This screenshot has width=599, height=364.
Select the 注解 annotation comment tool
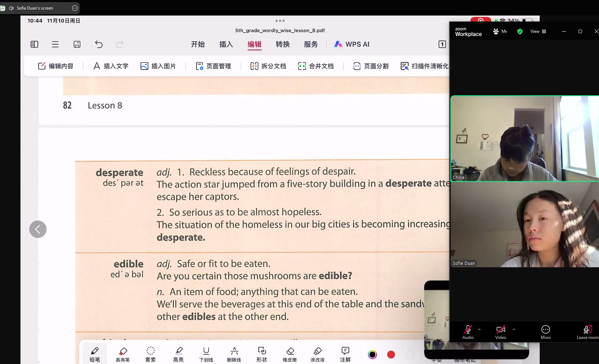click(345, 354)
